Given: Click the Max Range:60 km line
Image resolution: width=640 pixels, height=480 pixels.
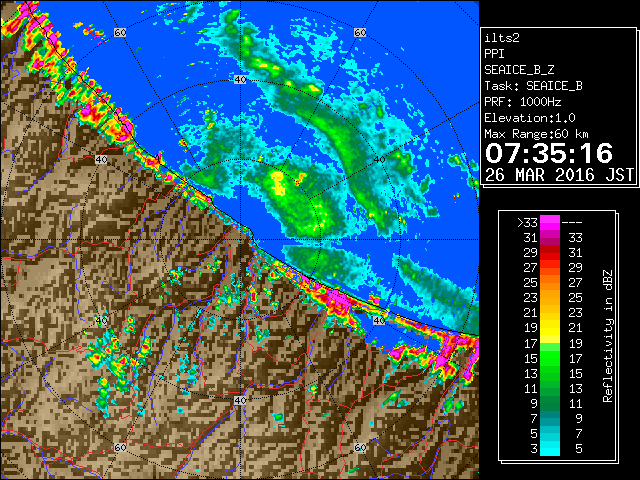Looking at the screenshot, I should (536, 134).
